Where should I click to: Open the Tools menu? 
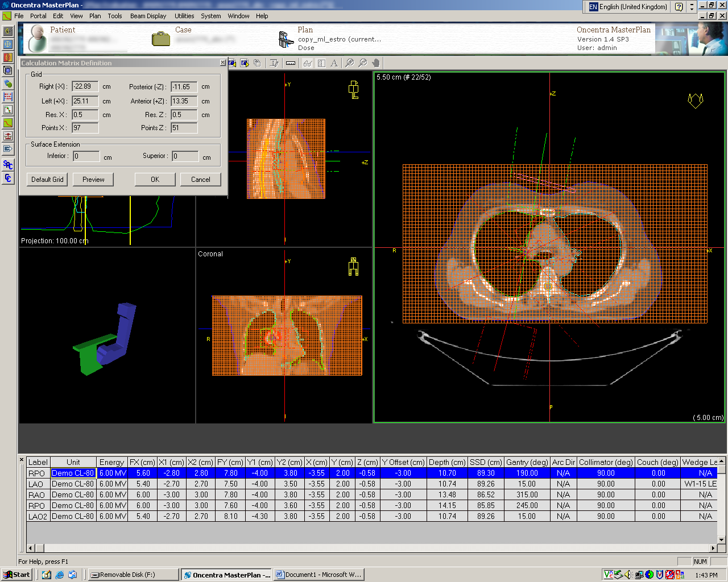point(115,16)
